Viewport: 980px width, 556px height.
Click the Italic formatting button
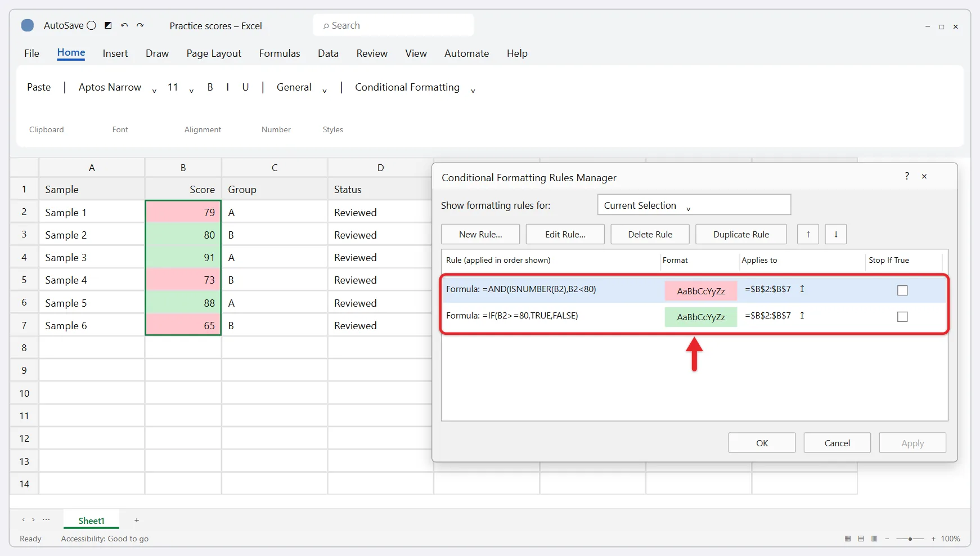(x=227, y=87)
